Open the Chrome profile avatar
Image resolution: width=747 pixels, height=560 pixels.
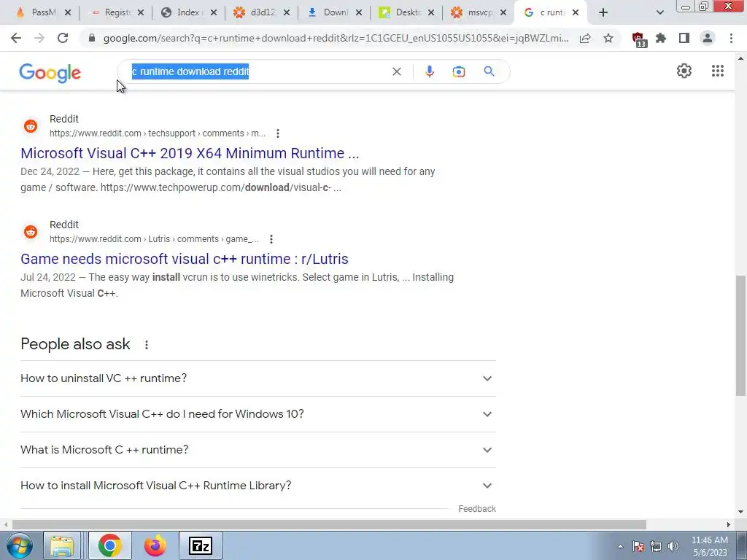point(708,38)
